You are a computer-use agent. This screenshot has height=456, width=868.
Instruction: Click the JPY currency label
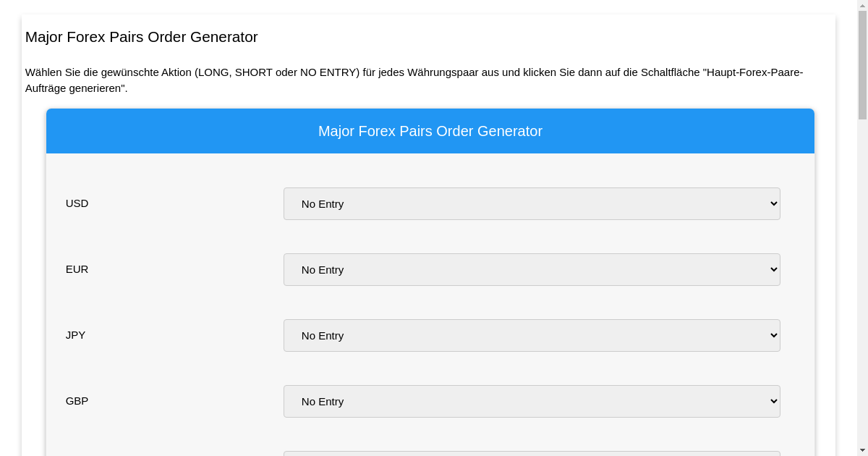coord(75,335)
